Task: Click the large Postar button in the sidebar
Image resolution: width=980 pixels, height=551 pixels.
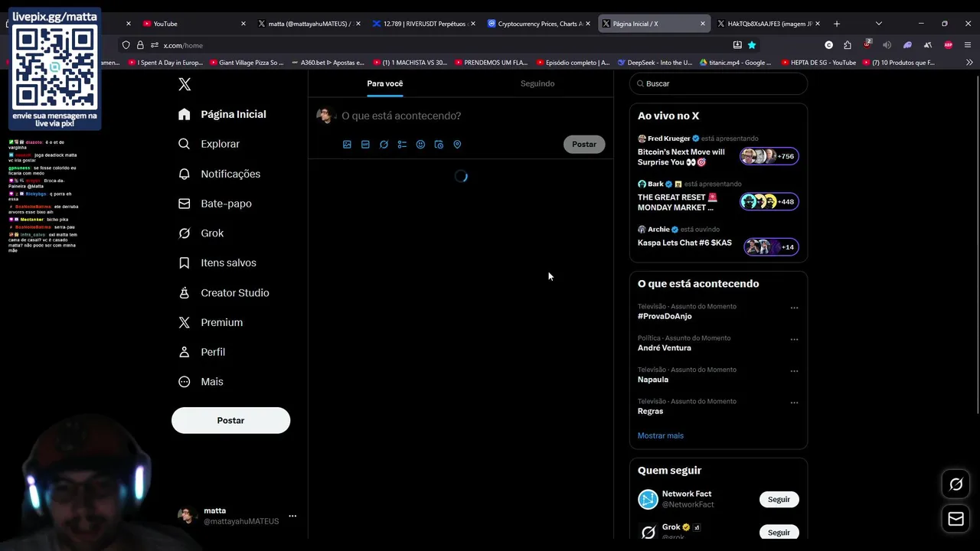Action: pyautogui.click(x=230, y=420)
